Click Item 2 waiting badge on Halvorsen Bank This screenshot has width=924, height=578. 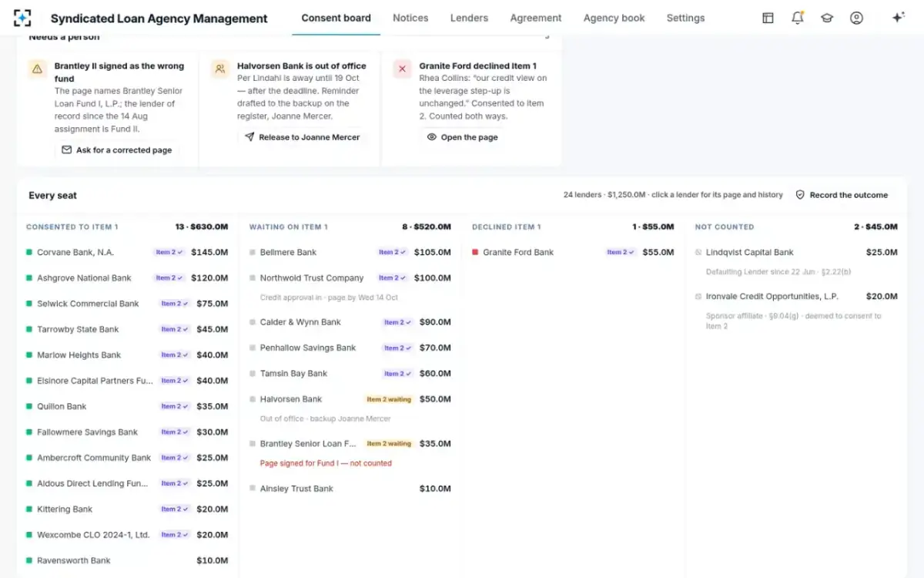(389, 399)
